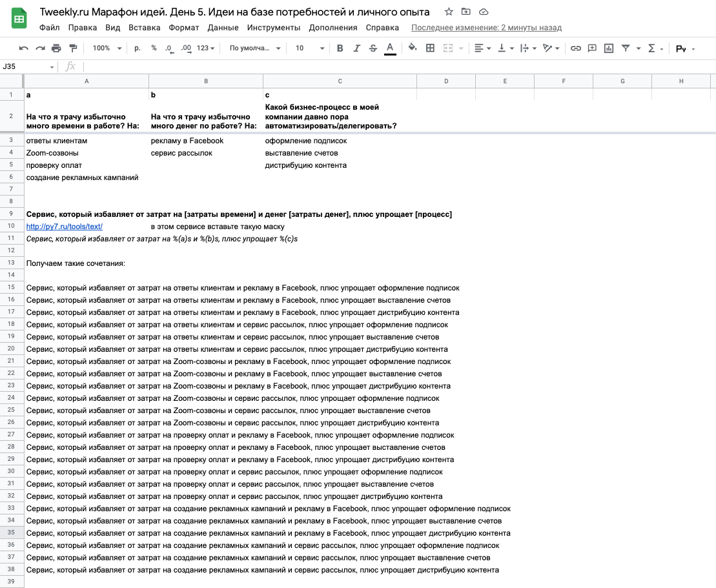Click the Undo arrow icon
Image resolution: width=716 pixels, height=588 pixels.
pos(24,48)
